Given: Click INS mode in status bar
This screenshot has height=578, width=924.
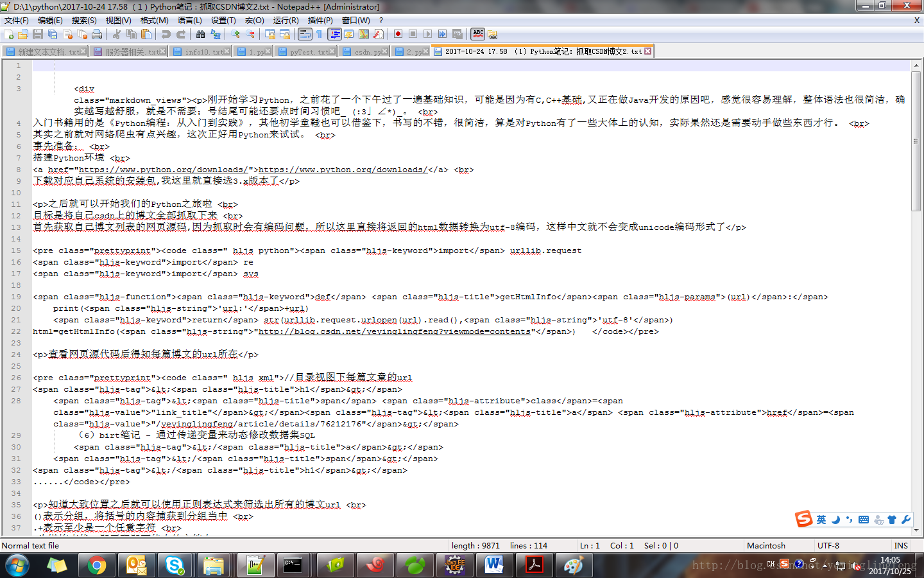Looking at the screenshot, I should coord(901,546).
